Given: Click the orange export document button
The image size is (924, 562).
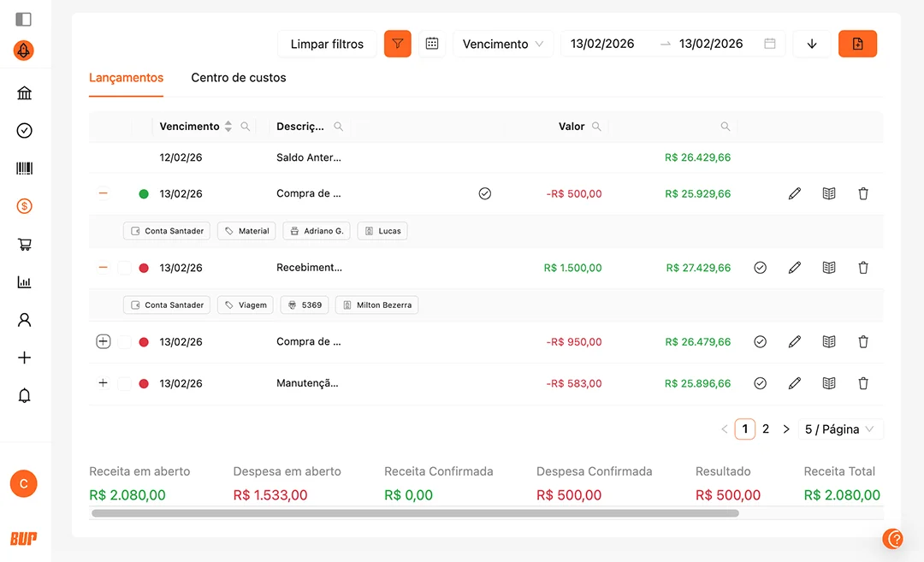Looking at the screenshot, I should pyautogui.click(x=857, y=44).
